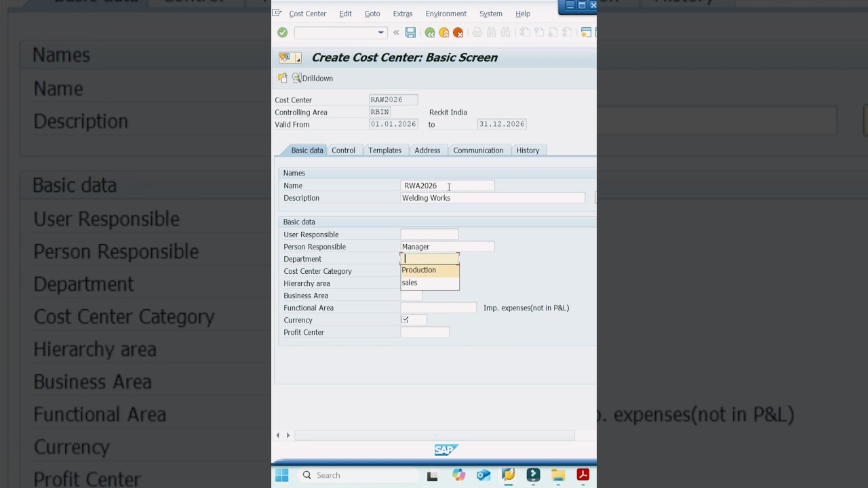Image resolution: width=868 pixels, height=488 pixels.
Task: Open the Environment menu
Action: pyautogui.click(x=446, y=14)
